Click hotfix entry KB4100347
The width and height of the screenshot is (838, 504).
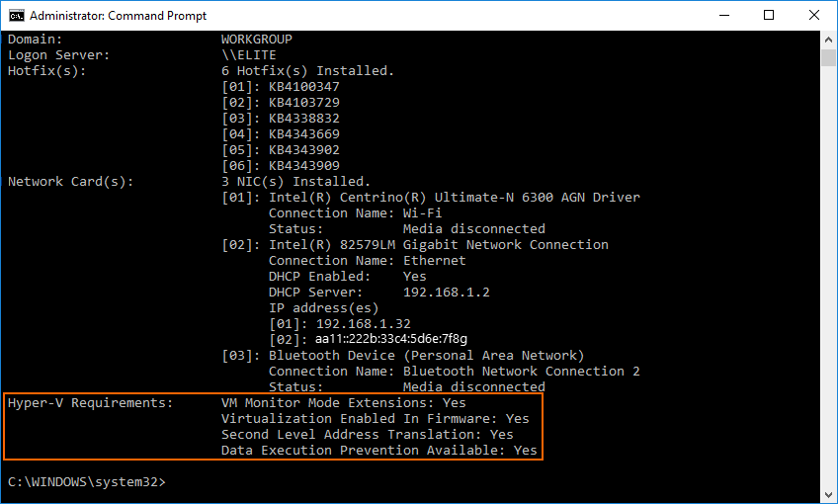(303, 87)
